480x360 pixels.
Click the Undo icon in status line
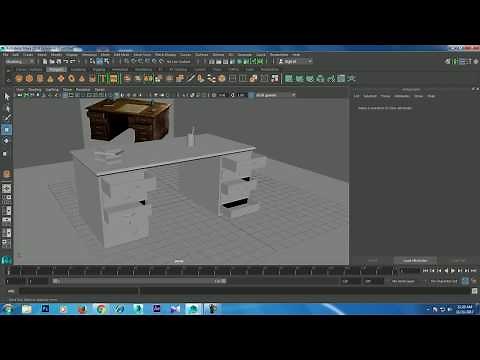[x=66, y=61]
